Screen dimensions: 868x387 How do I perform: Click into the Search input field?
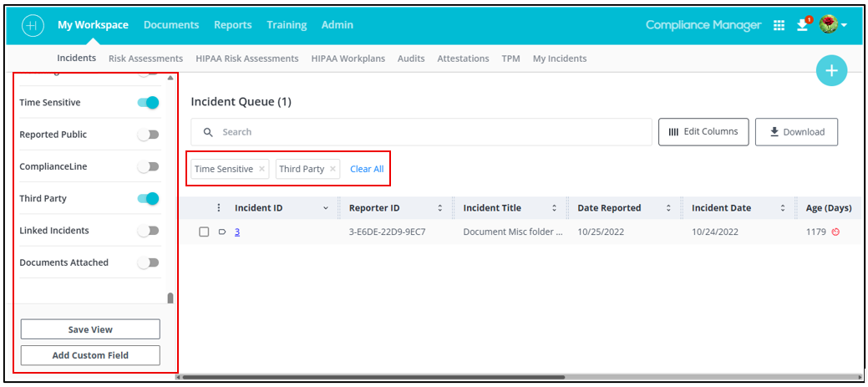coord(421,132)
